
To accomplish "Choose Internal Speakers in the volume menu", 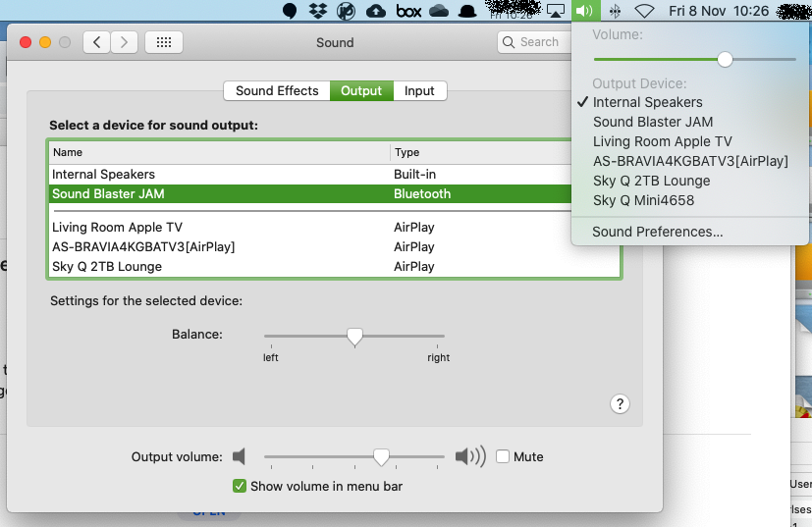I will pyautogui.click(x=690, y=102).
